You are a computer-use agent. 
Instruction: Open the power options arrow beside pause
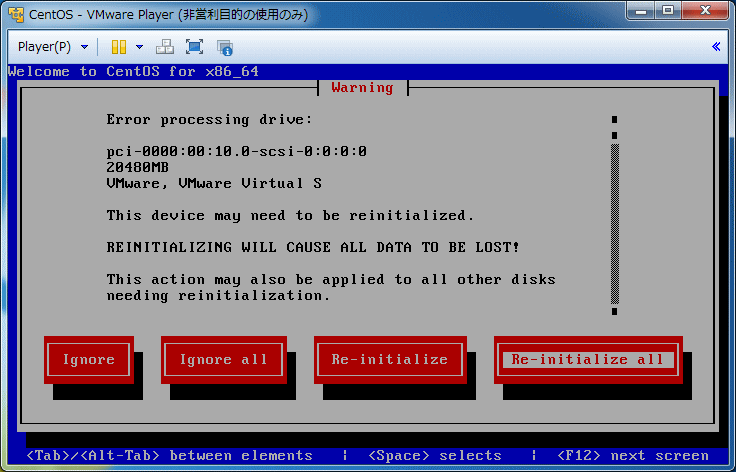pos(139,47)
